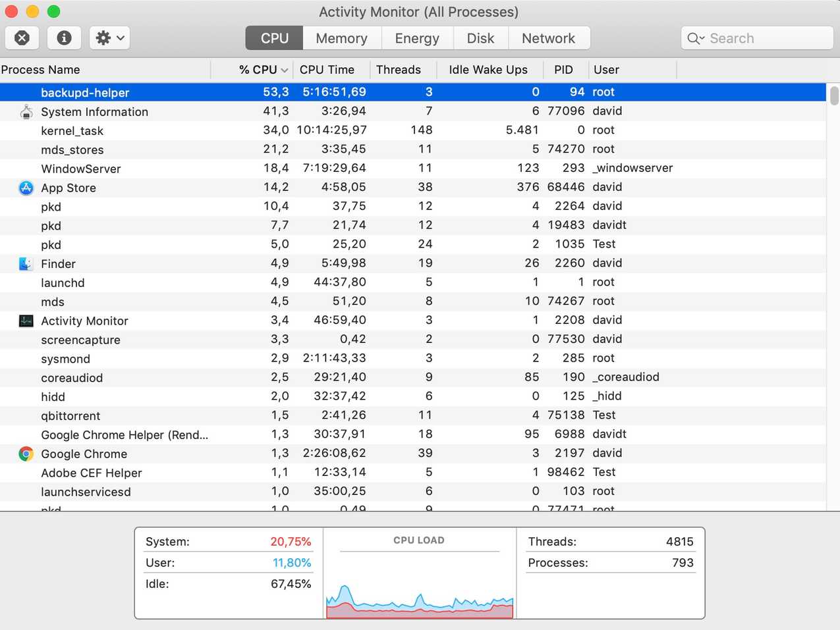Select the kernel_task process row
The image size is (840, 630).
(x=264, y=130)
